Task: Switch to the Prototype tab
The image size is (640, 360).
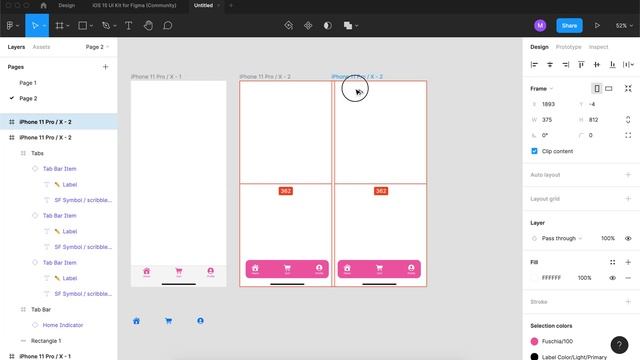Action: (x=568, y=47)
